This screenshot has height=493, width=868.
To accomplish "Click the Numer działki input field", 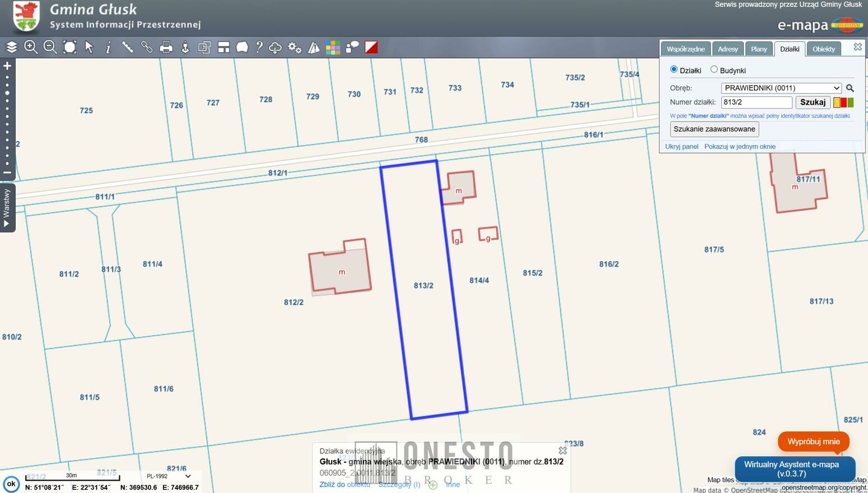I will 756,103.
